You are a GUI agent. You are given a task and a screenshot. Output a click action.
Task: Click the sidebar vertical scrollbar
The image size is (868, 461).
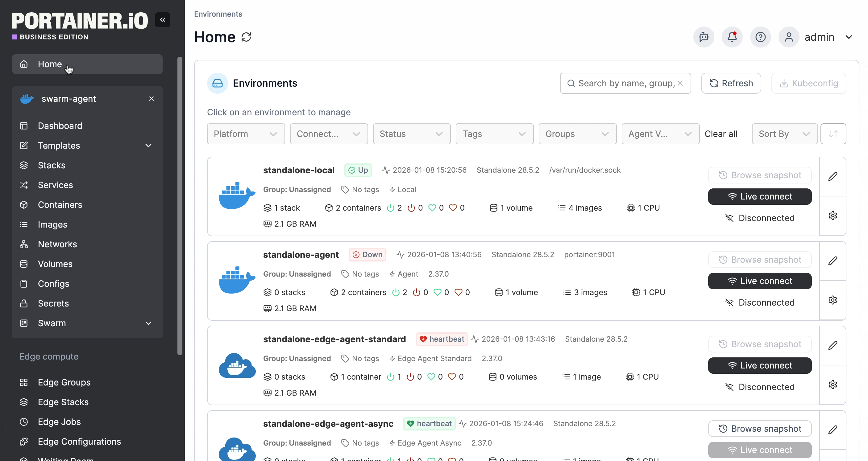pos(180,205)
